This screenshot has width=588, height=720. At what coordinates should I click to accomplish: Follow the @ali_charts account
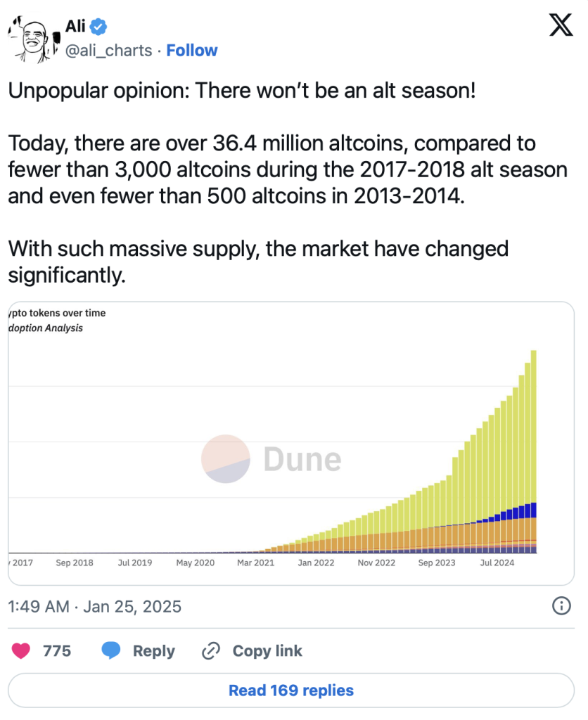[x=192, y=51]
